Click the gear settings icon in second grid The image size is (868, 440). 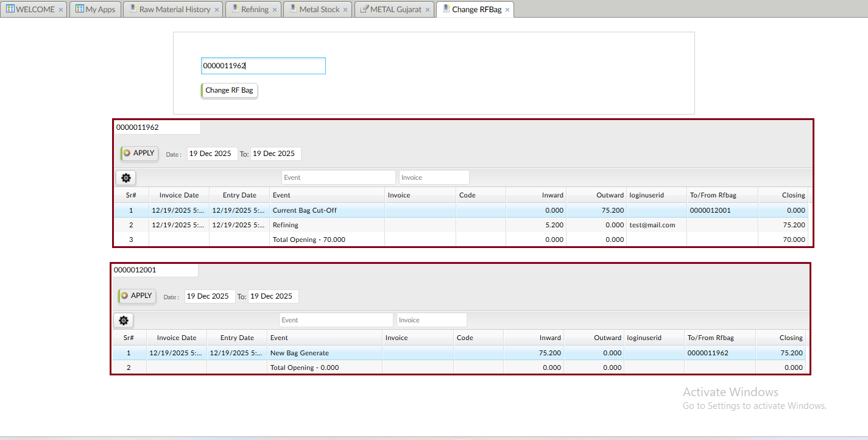point(124,321)
